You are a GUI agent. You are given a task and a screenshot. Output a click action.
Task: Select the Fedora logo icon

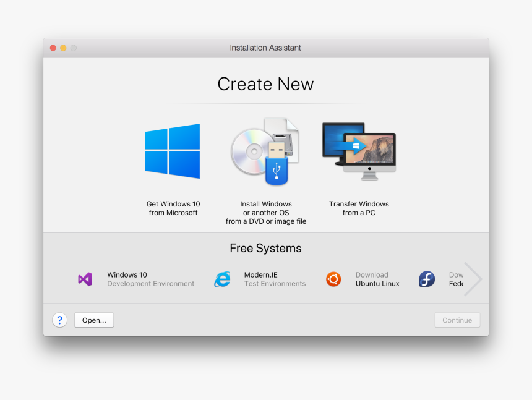click(427, 279)
